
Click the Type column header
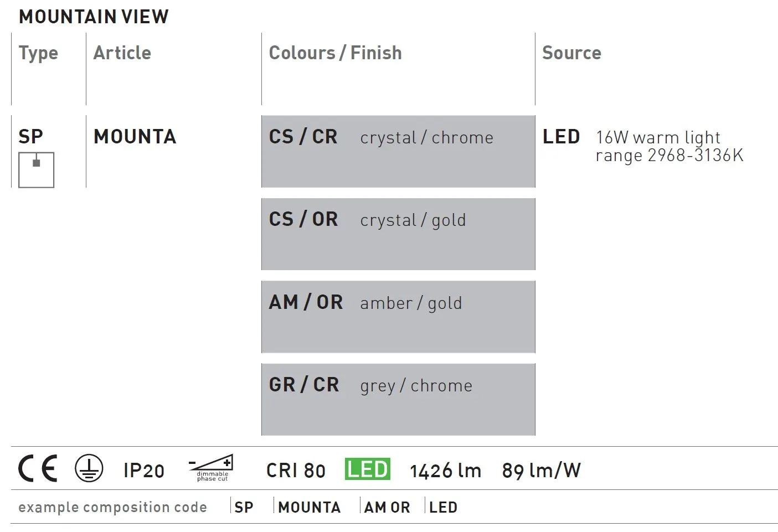tap(38, 53)
